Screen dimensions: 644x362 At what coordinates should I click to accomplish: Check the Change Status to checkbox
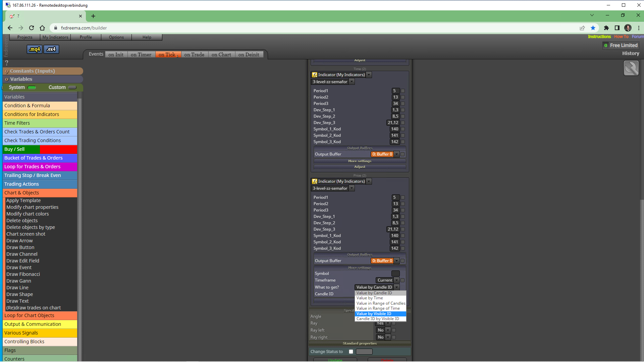[x=351, y=352]
